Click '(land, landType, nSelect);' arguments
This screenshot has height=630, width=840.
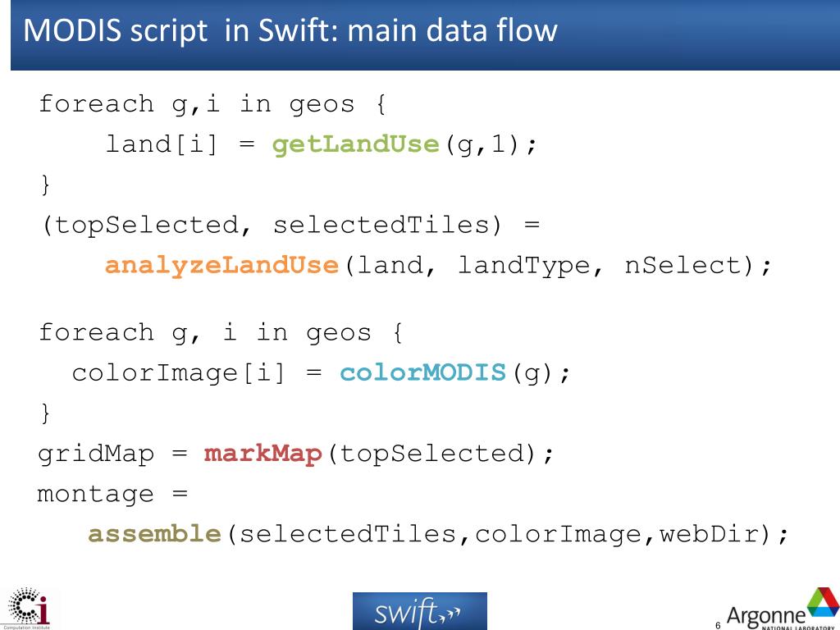tap(558, 267)
